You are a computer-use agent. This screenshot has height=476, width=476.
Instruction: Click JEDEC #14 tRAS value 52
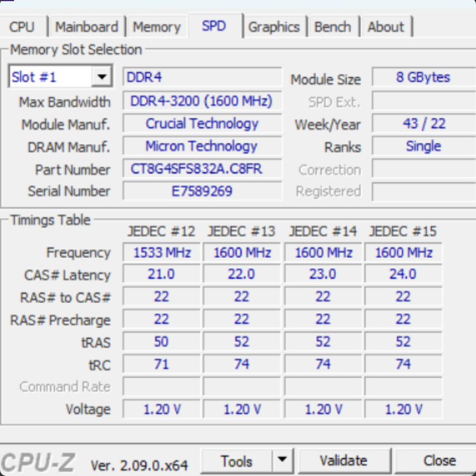click(323, 342)
